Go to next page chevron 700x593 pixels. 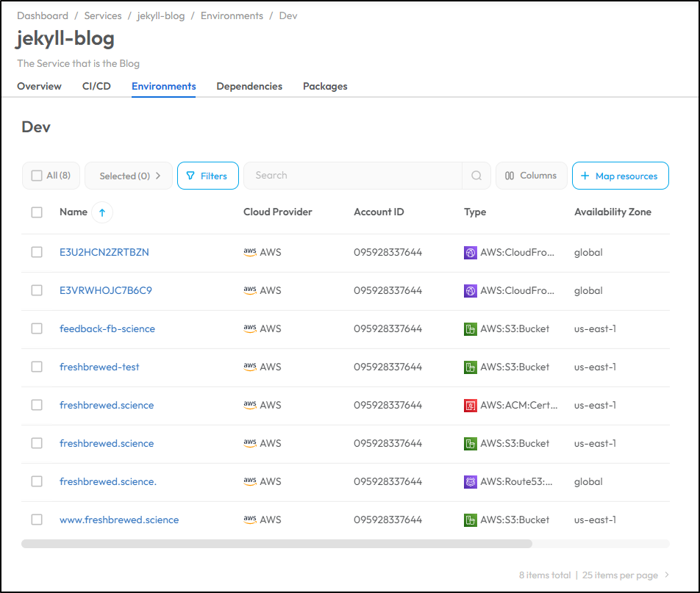click(x=666, y=575)
